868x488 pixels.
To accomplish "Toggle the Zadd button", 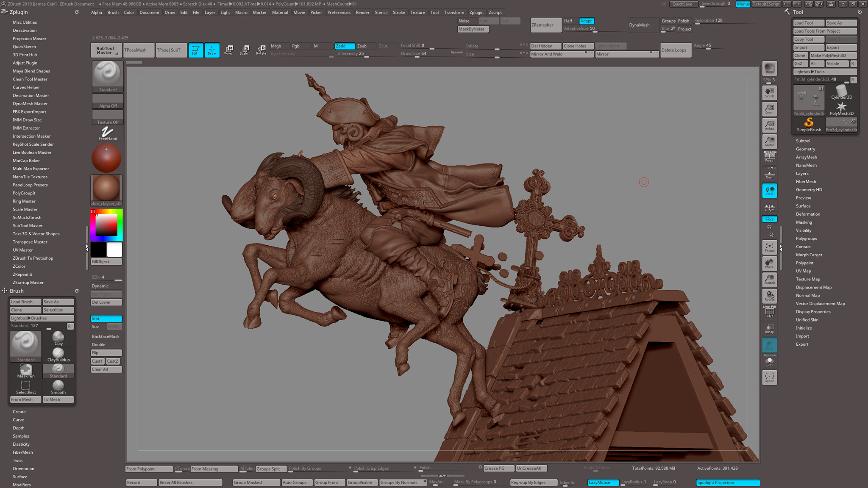I will click(x=345, y=46).
